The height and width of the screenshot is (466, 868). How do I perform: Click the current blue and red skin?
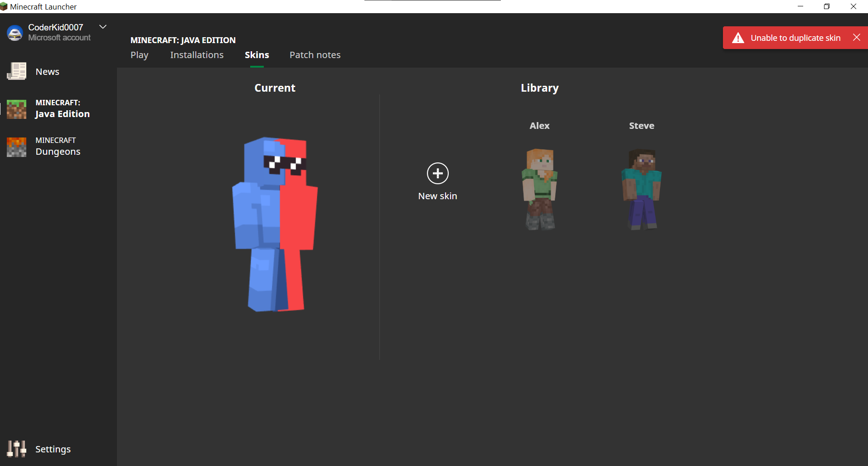275,224
